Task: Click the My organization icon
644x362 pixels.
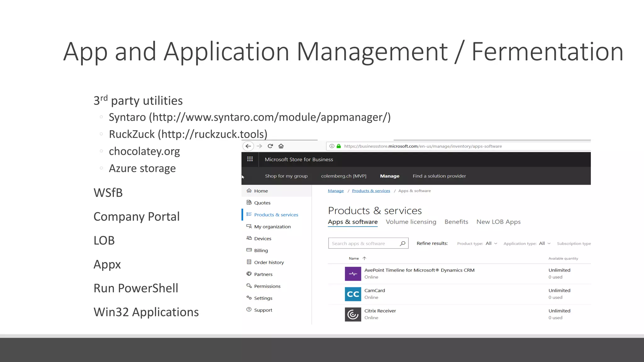Action: 249,226
